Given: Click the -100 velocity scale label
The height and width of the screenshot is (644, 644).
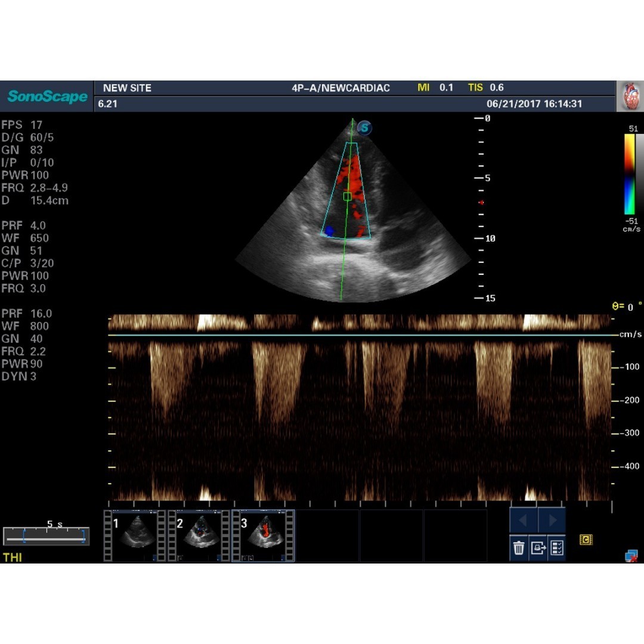Looking at the screenshot, I should coord(630,367).
